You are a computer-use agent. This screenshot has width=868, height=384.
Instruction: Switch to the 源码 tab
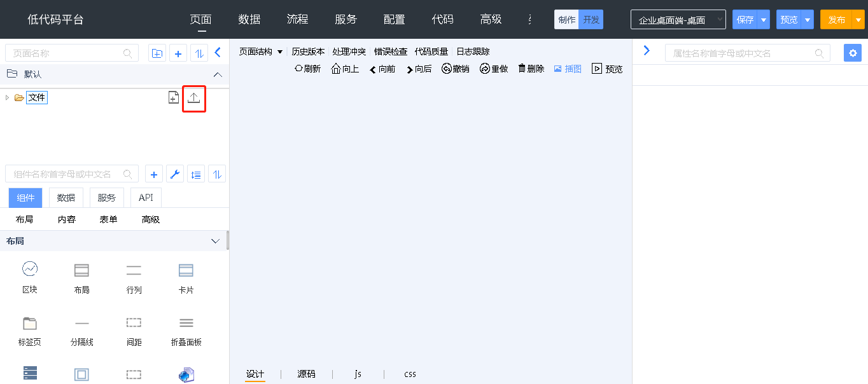coord(306,374)
